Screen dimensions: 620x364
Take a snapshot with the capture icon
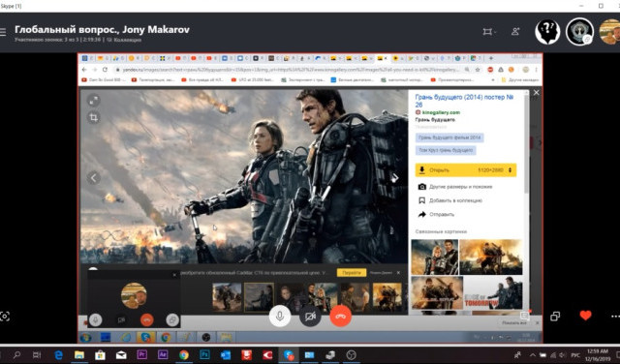tap(4, 317)
